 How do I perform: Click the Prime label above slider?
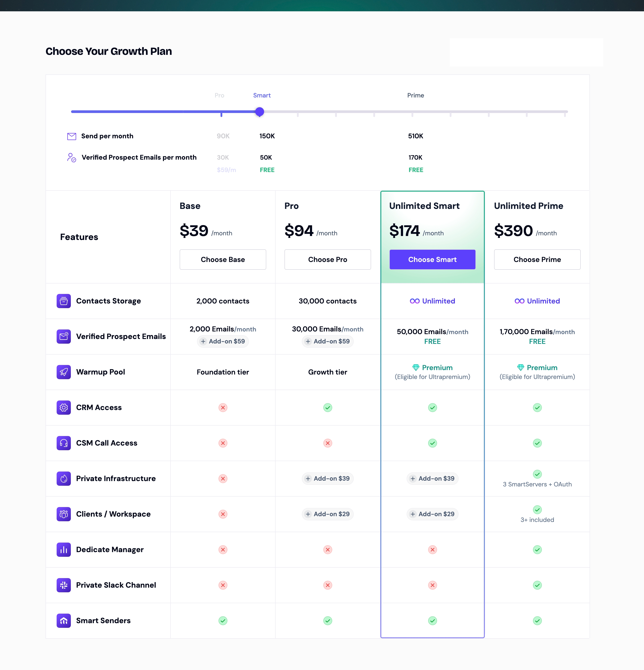(415, 95)
